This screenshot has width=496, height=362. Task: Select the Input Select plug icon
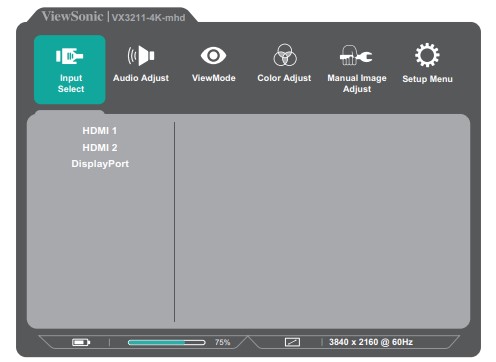(70, 56)
